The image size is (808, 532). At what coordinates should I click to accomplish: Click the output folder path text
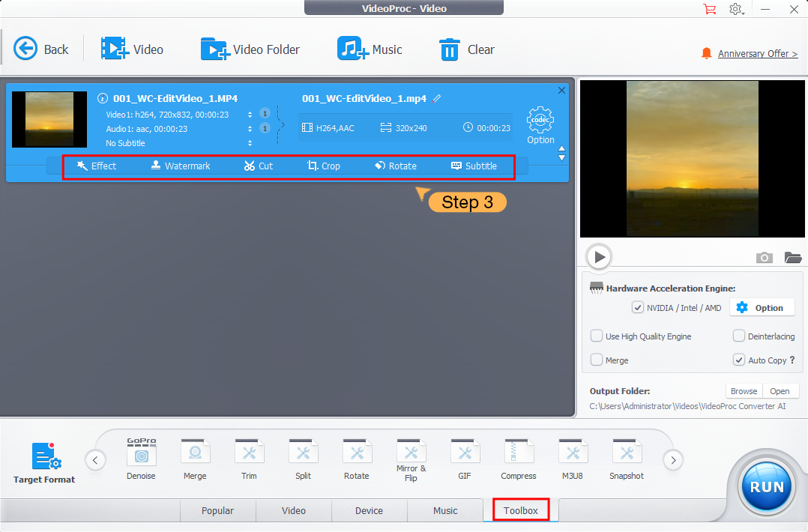click(687, 406)
